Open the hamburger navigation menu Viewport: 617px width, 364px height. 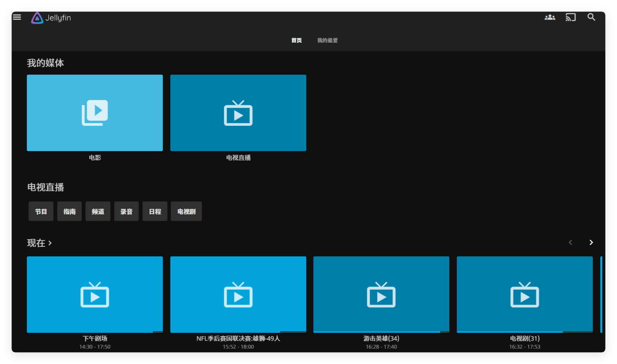[17, 17]
